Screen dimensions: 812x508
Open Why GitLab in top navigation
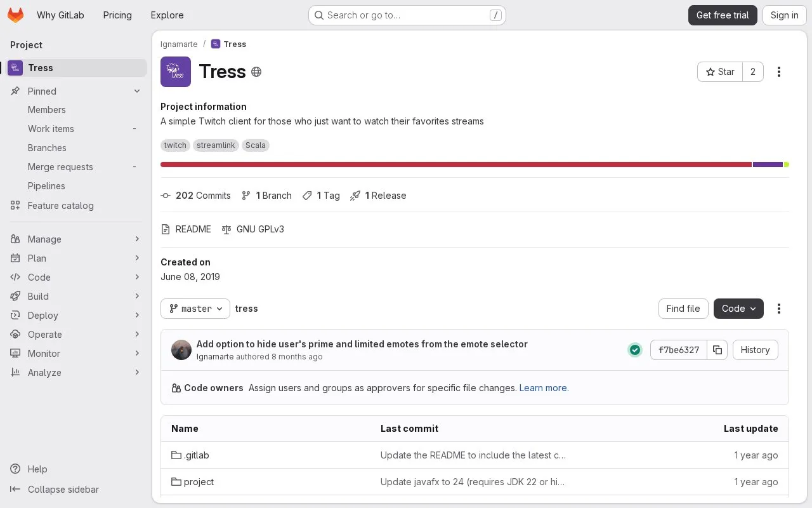click(60, 15)
